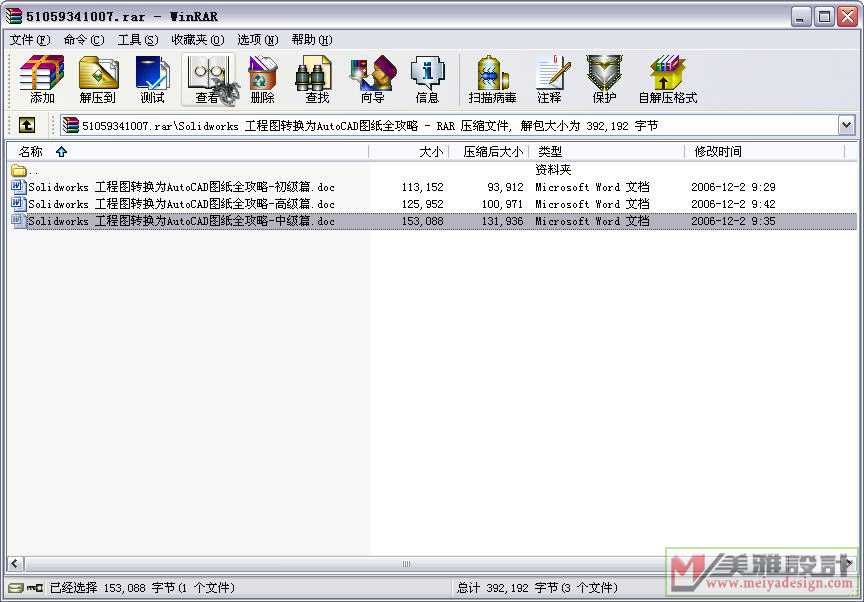The image size is (864, 602).
Task: Click 自解压格式 (SFX) icon
Action: coord(668,79)
